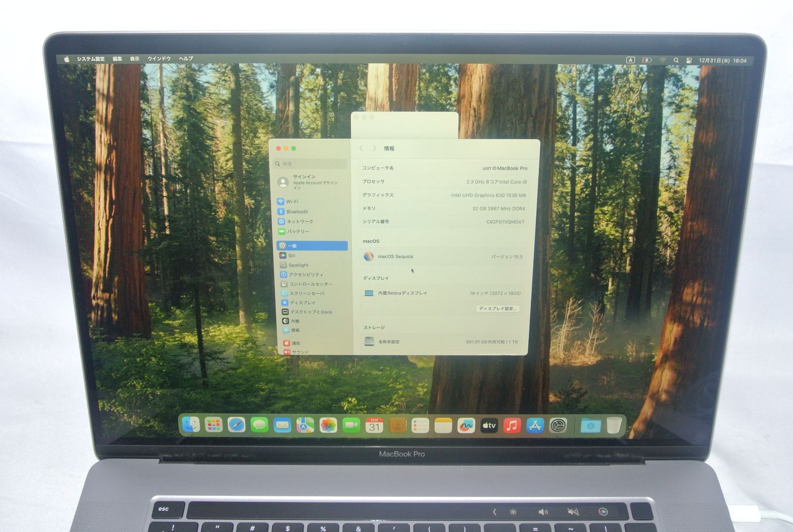Open the ウインドウ (Window) menu
793x532 pixels.
pos(159,58)
